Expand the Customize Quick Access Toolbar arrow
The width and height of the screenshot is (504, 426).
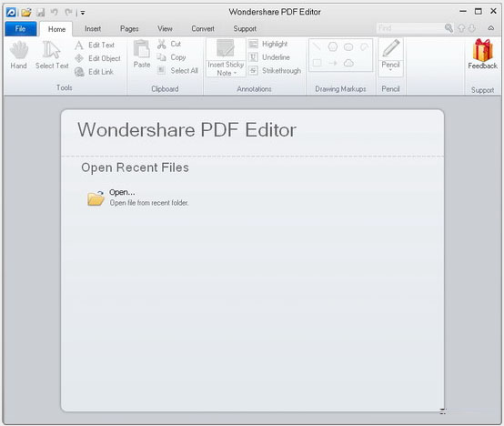point(83,13)
